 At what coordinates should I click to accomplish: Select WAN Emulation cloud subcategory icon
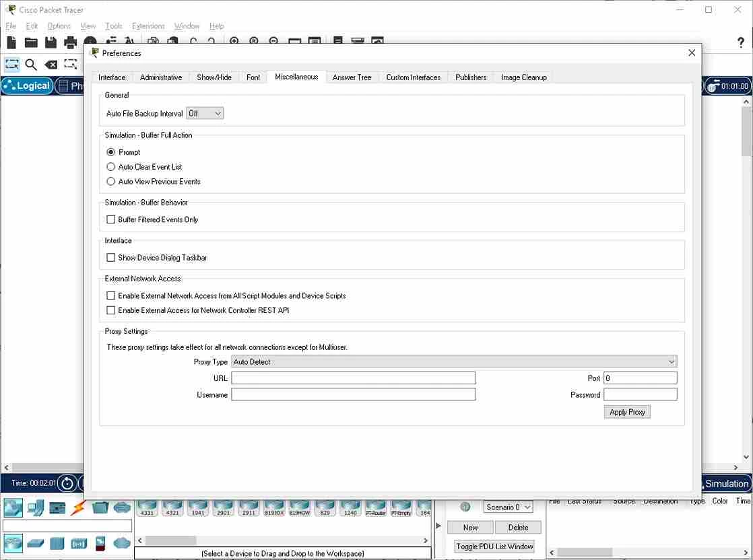point(123,543)
